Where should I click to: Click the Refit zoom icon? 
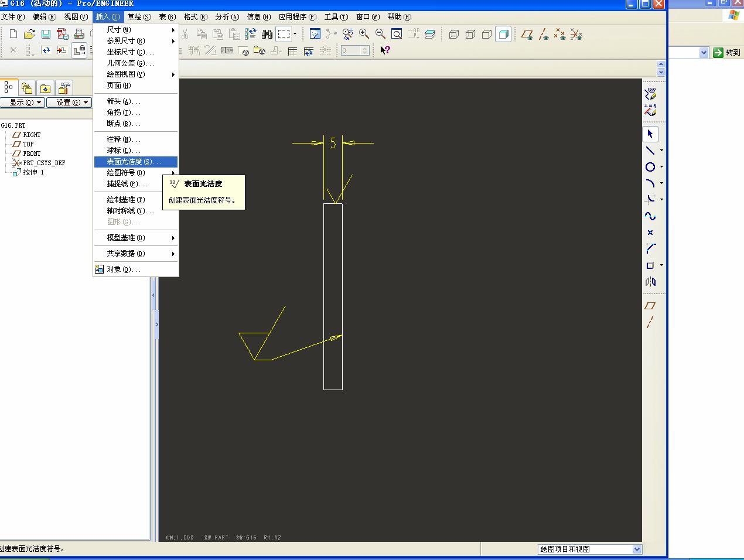[x=397, y=34]
